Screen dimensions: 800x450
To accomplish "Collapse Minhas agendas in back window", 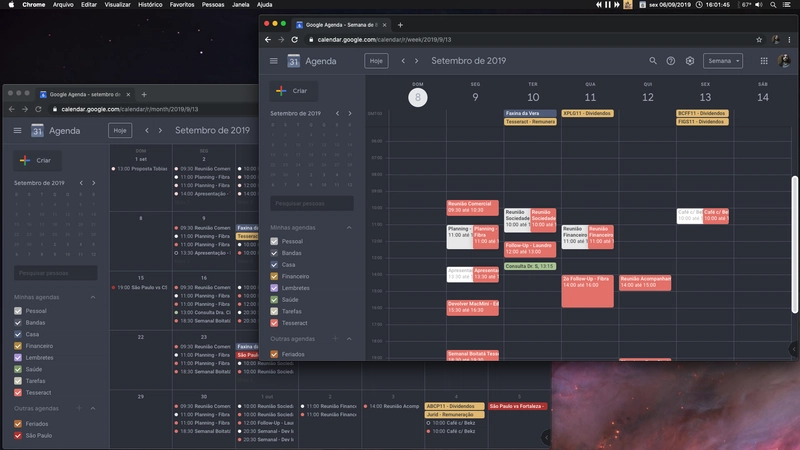I will tap(93, 297).
